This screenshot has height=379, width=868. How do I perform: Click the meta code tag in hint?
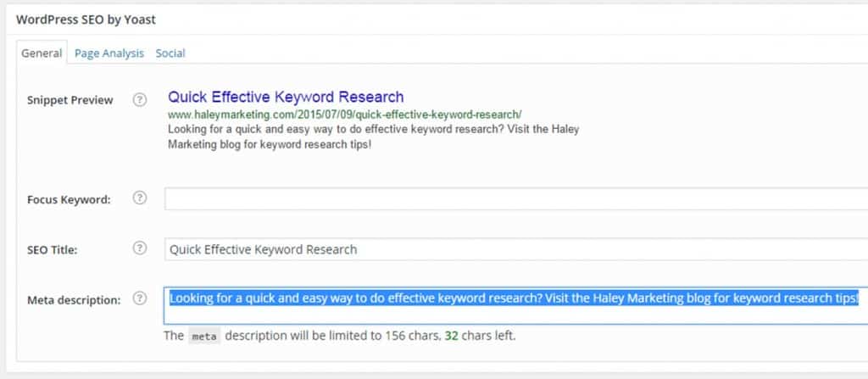[x=204, y=337]
